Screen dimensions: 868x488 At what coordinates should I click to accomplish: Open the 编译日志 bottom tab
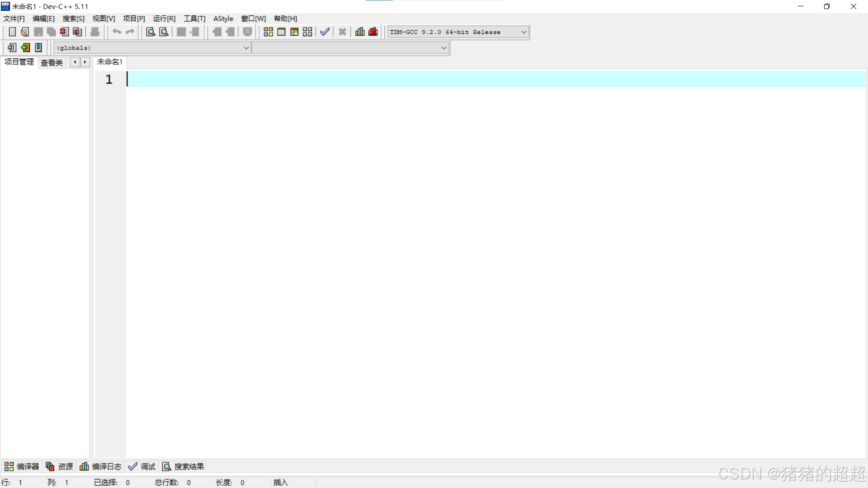click(101, 466)
